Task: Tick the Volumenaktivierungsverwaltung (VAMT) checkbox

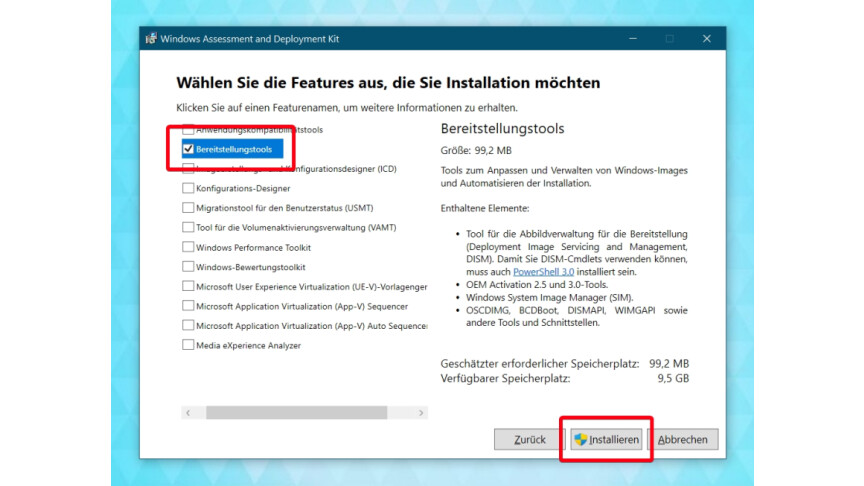Action: coord(188,227)
